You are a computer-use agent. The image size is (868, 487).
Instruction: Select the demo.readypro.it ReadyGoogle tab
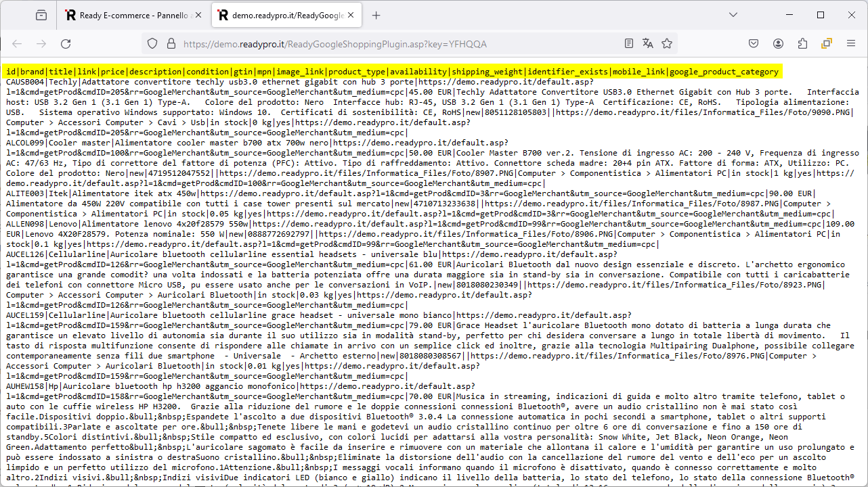coord(285,15)
